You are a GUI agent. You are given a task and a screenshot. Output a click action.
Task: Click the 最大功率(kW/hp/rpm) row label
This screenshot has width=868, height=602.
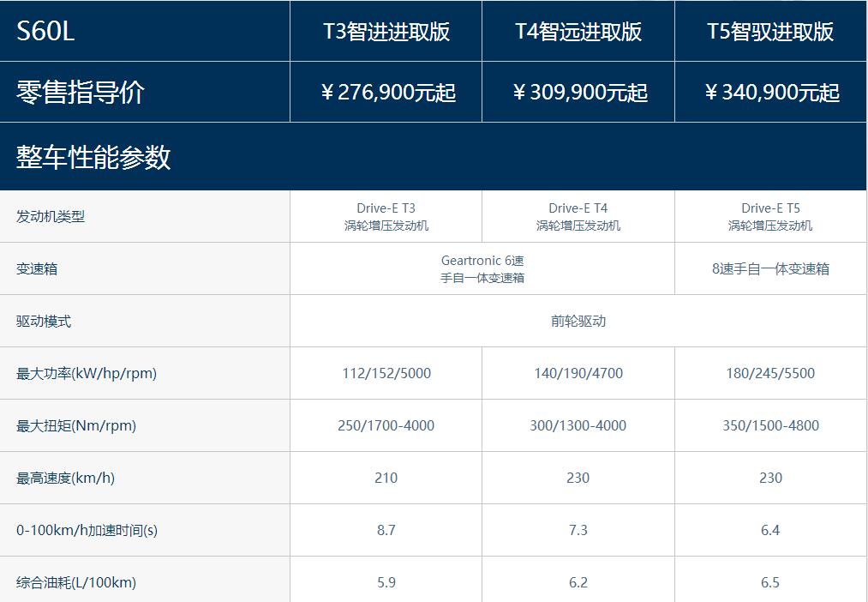click(87, 374)
